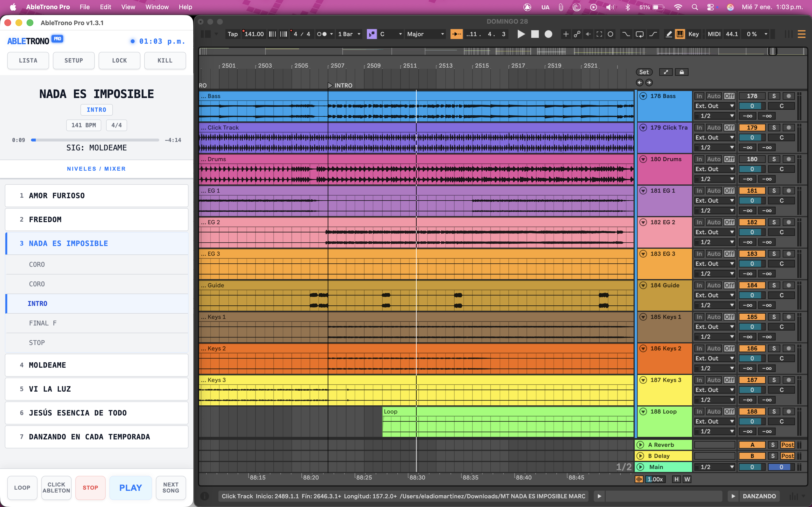Click the arrangement record circle button
This screenshot has height=507, width=812.
[x=548, y=34]
